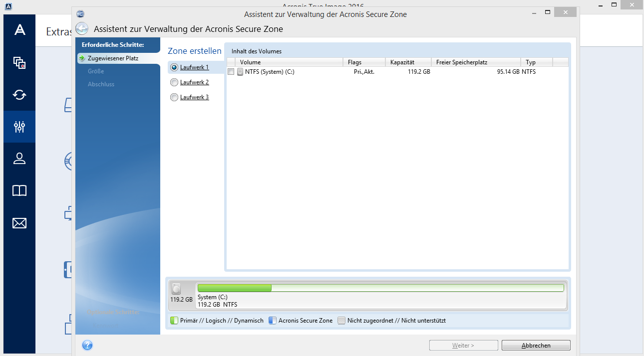Open the Sync section icon
This screenshot has height=356, width=644.
click(x=19, y=95)
